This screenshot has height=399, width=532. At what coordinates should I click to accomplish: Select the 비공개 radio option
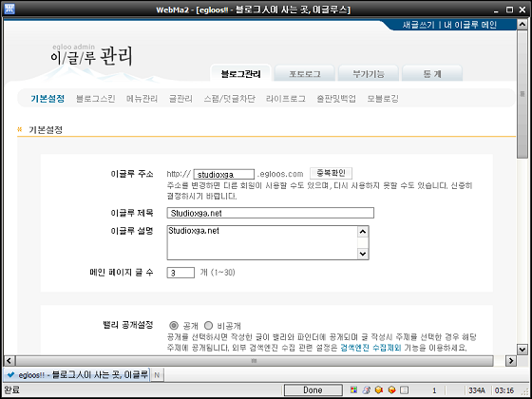pyautogui.click(x=208, y=326)
